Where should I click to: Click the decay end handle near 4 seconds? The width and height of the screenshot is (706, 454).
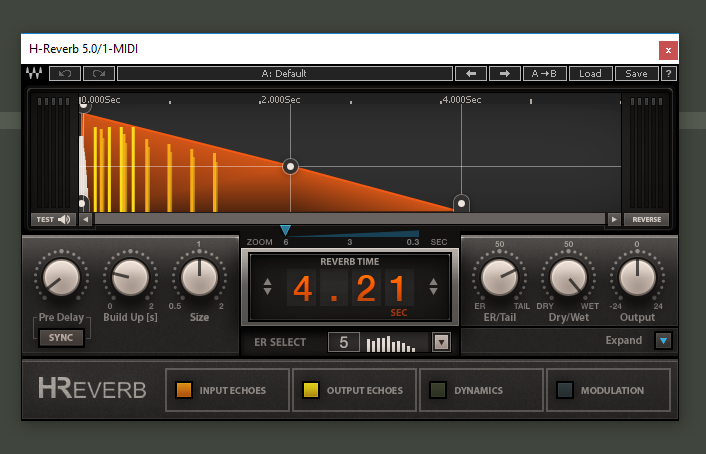pyautogui.click(x=461, y=204)
